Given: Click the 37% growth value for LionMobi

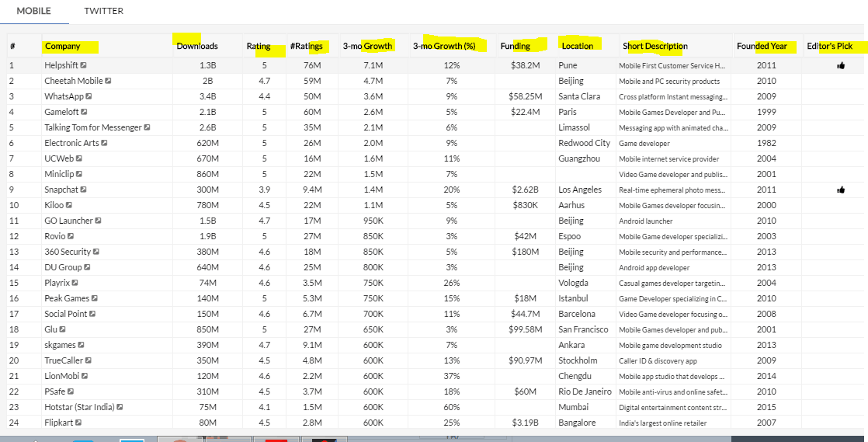Looking at the screenshot, I should point(452,375).
